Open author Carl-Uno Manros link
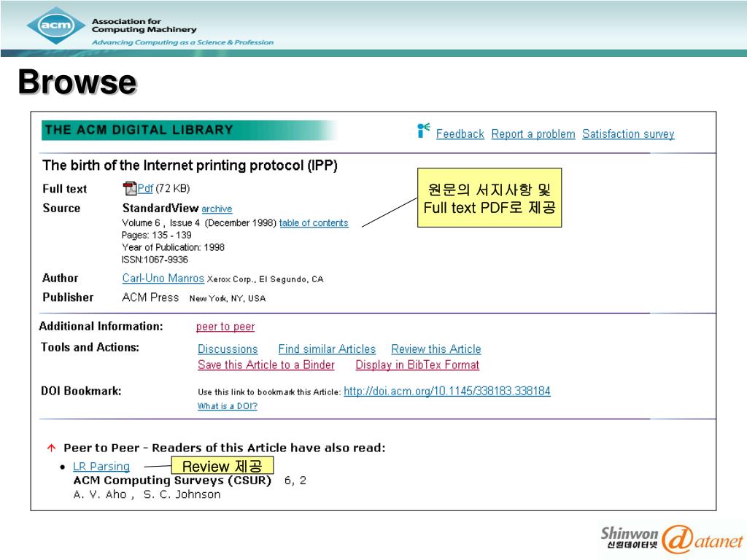The image size is (747, 560). point(163,278)
